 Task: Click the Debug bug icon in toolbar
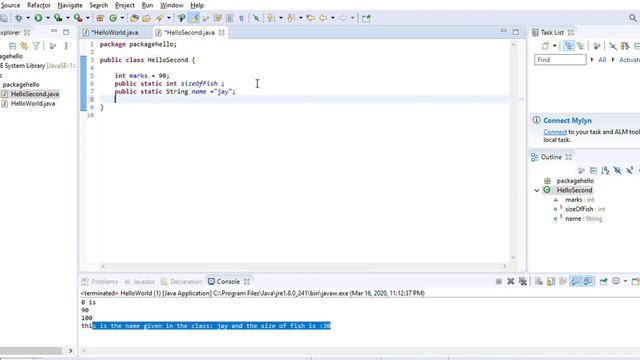coord(18,18)
